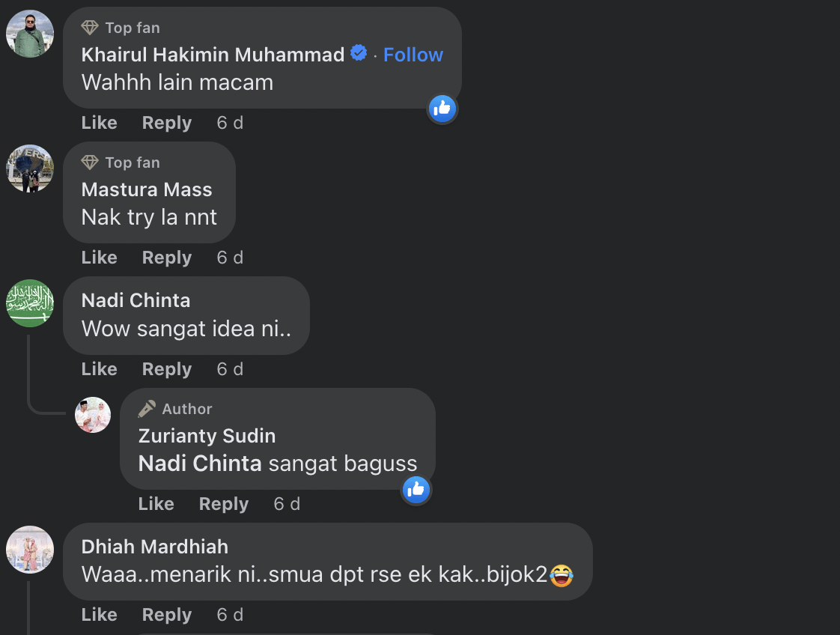This screenshot has height=635, width=840.
Task: Click the Top fan diamond badge above Mastura Mass
Action: pos(90,162)
